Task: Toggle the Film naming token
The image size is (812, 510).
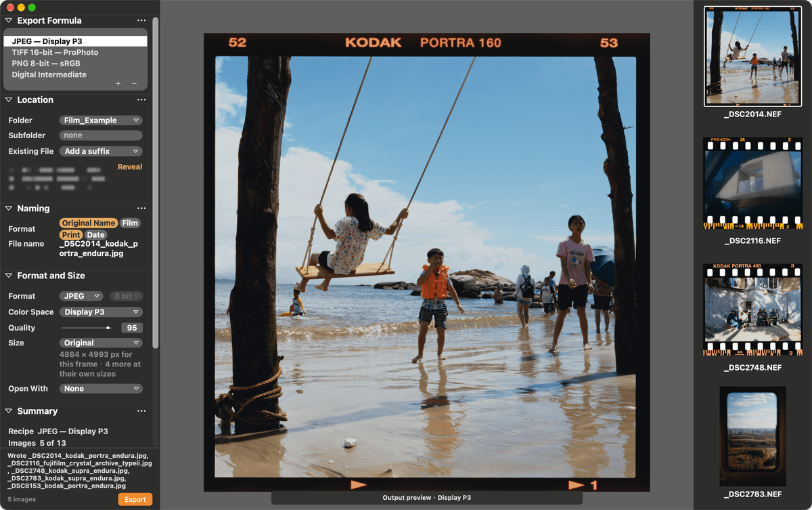Action: [x=130, y=223]
